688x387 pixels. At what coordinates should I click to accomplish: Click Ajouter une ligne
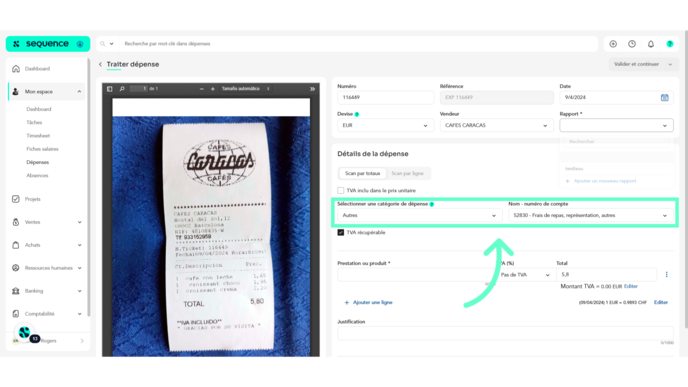(369, 302)
